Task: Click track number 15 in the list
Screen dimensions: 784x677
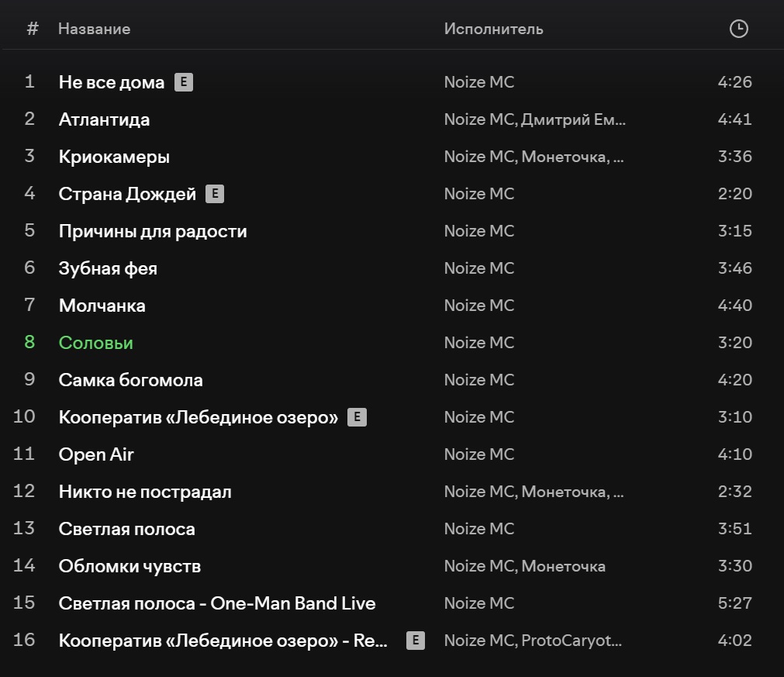Action: [x=24, y=603]
